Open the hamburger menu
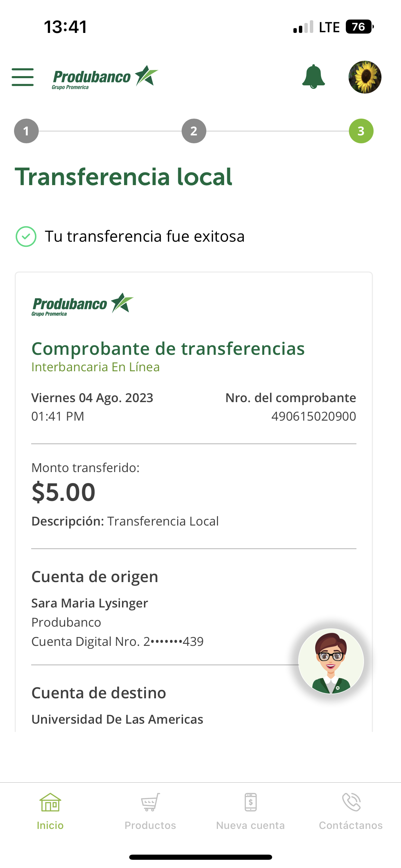 [x=23, y=77]
